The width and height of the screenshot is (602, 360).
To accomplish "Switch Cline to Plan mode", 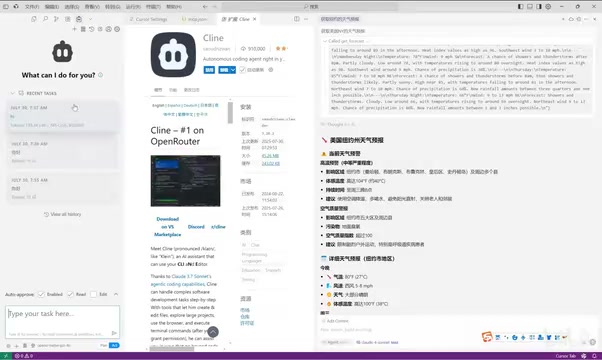I will coord(103,345).
